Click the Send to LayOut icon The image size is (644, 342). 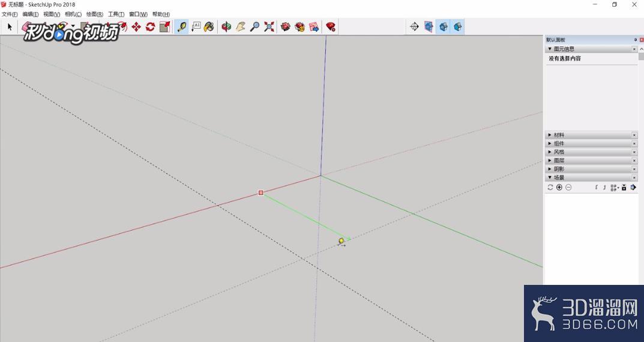[x=314, y=27]
